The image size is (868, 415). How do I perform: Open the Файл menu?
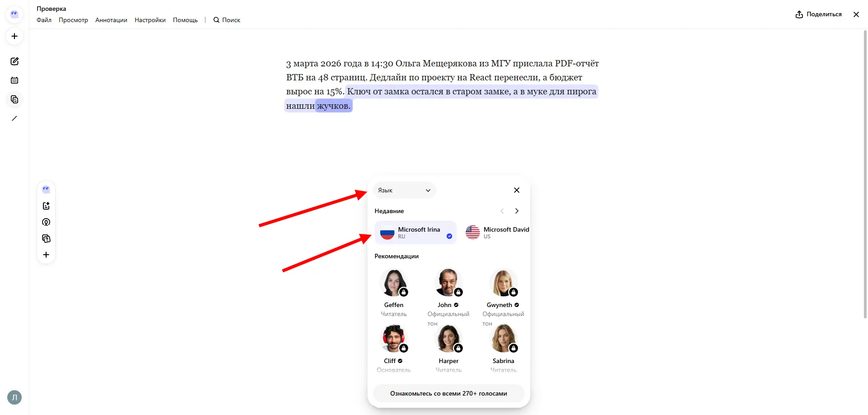(44, 20)
